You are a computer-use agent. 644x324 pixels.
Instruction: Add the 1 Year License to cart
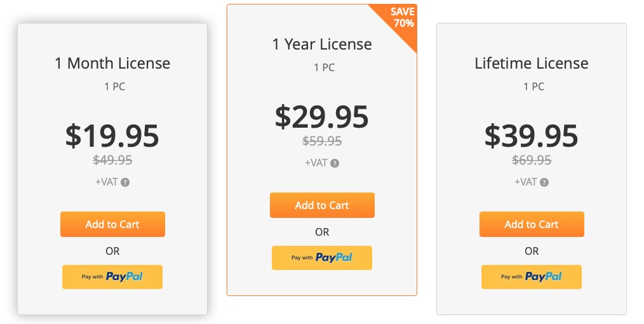322,205
